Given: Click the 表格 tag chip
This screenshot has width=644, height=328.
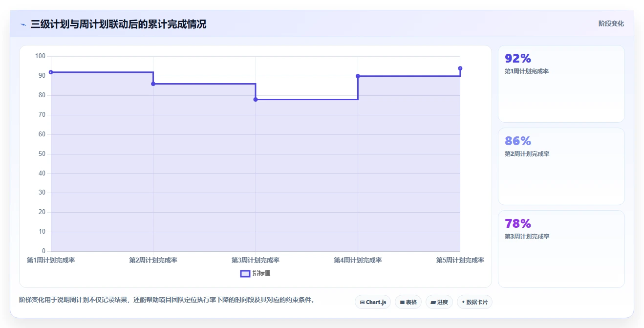Looking at the screenshot, I should point(408,302).
